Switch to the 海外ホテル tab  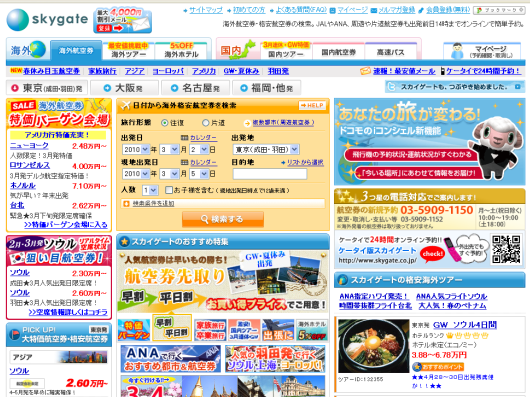pyautogui.click(x=181, y=51)
